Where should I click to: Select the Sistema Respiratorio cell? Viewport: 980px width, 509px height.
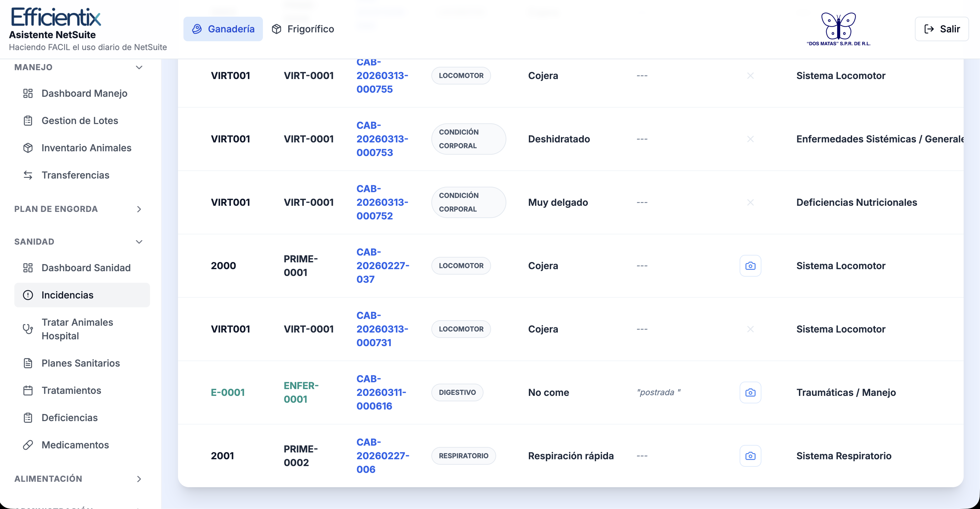point(844,456)
